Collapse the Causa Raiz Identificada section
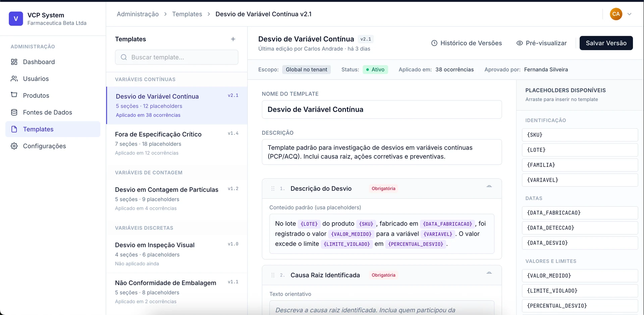 tap(489, 273)
